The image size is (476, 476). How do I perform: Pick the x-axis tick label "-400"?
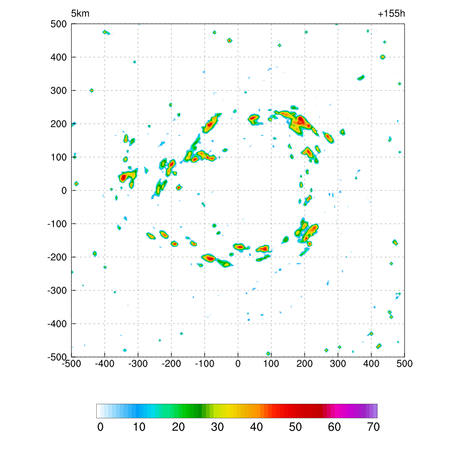click(105, 364)
